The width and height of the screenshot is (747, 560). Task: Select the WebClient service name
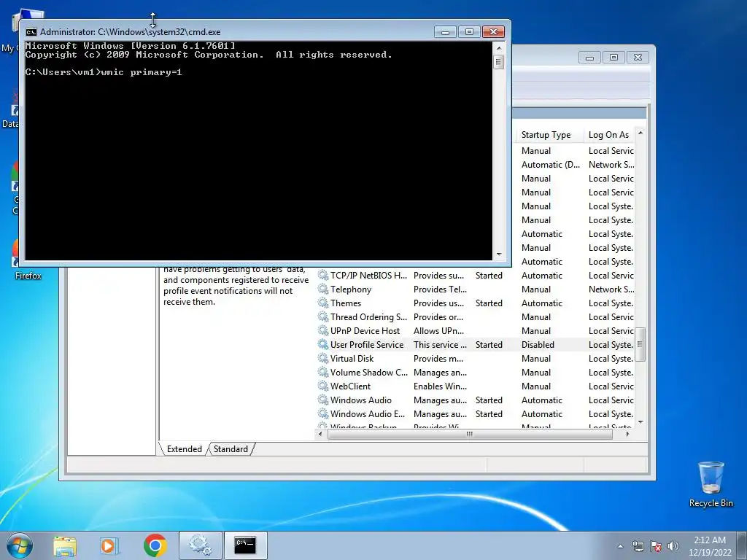(x=350, y=386)
